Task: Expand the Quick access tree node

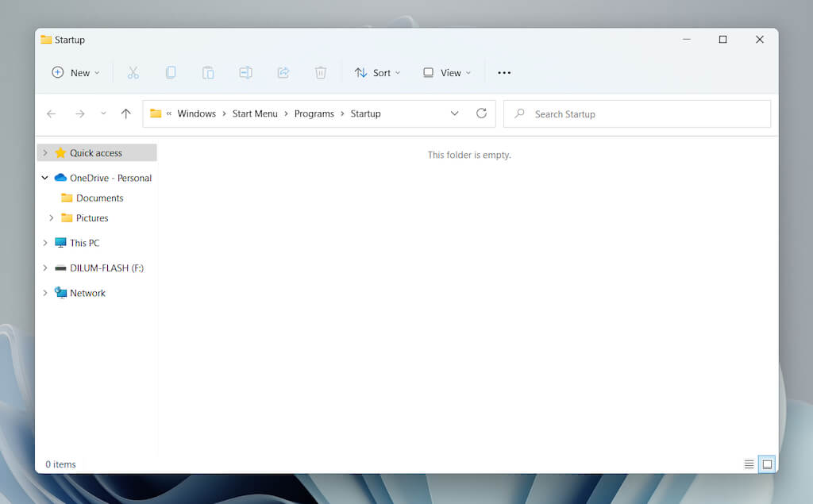Action: pos(45,152)
